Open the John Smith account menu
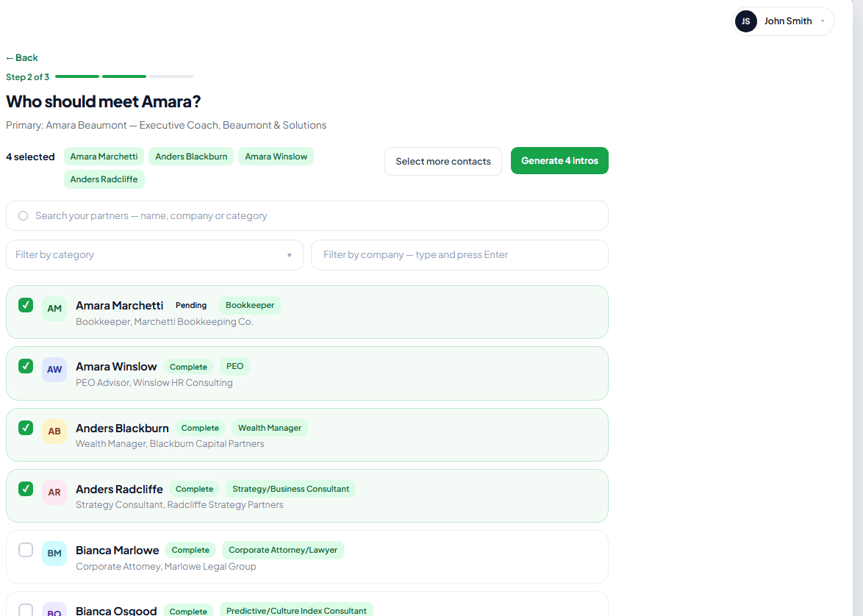863x616 pixels. [783, 21]
